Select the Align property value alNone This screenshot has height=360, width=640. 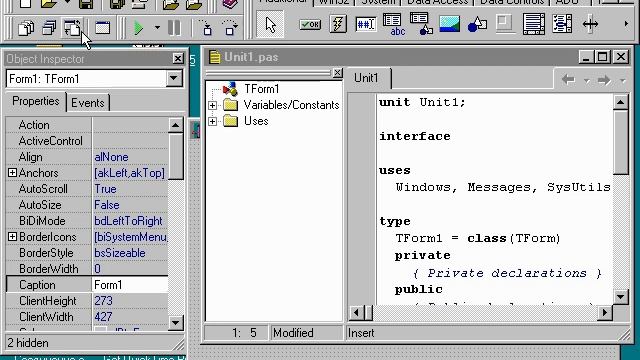click(x=130, y=157)
